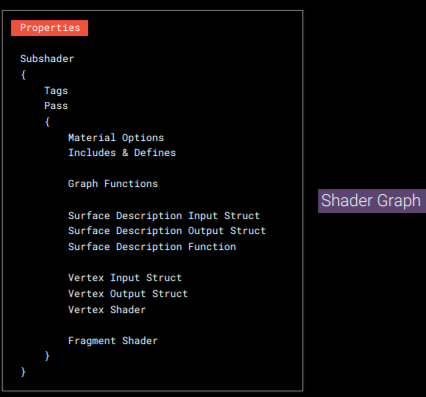Select the Vertex Shader line

point(107,310)
